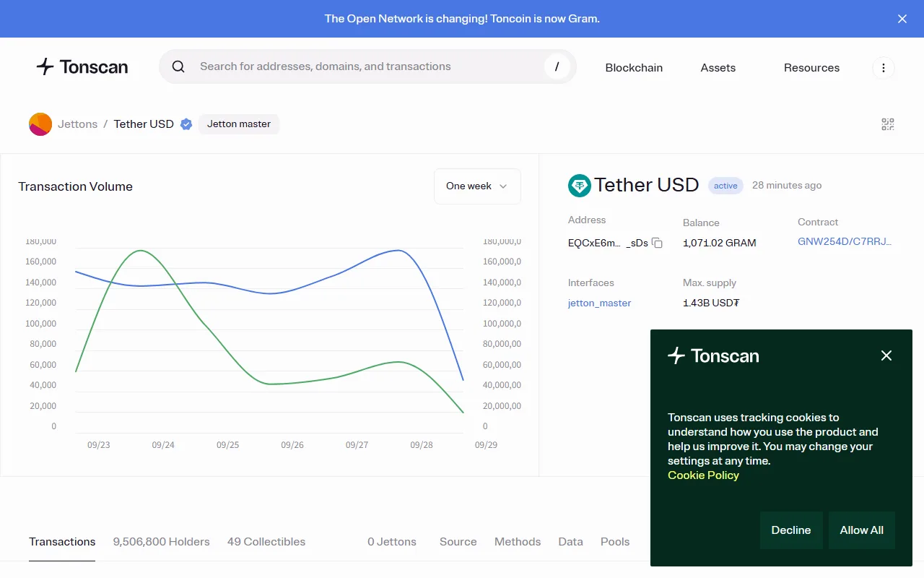Switch to the 9,506,800 Holders tab
Screen dimensions: 924x578
pyautogui.click(x=161, y=542)
